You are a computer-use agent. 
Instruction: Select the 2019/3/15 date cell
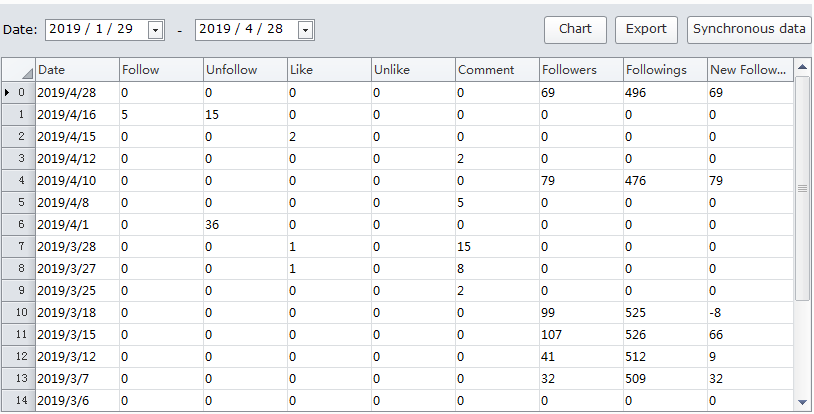pos(77,335)
